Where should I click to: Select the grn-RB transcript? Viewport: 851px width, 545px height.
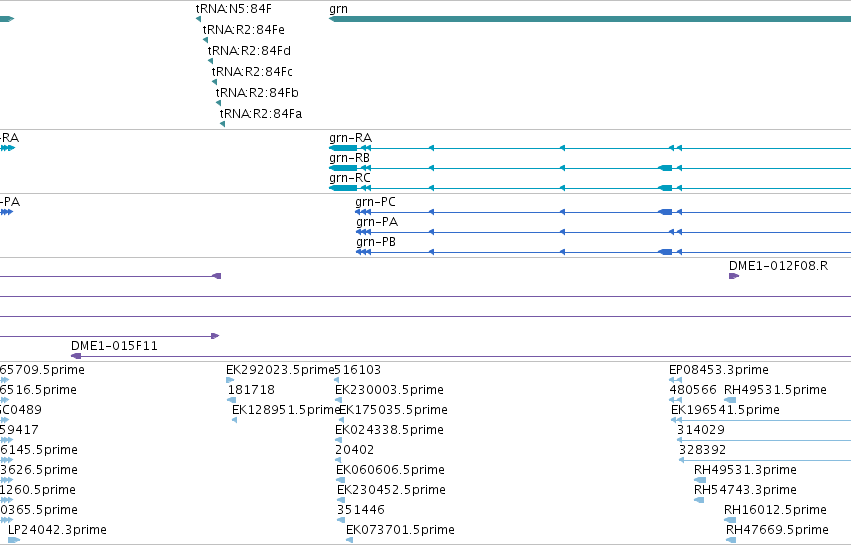590,168
